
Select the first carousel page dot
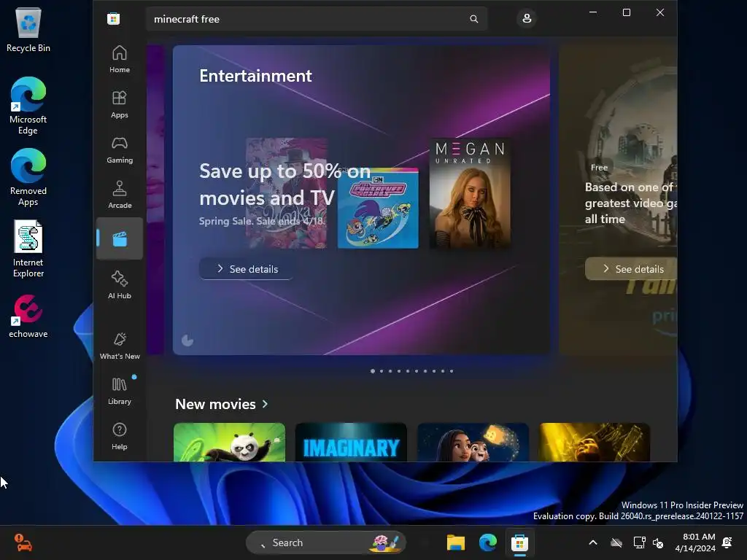point(373,371)
